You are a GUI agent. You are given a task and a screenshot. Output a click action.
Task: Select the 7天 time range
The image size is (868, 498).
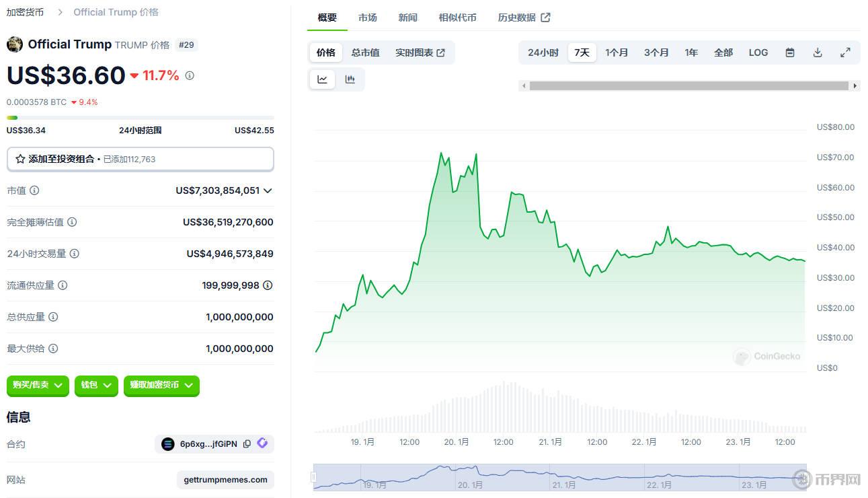582,52
